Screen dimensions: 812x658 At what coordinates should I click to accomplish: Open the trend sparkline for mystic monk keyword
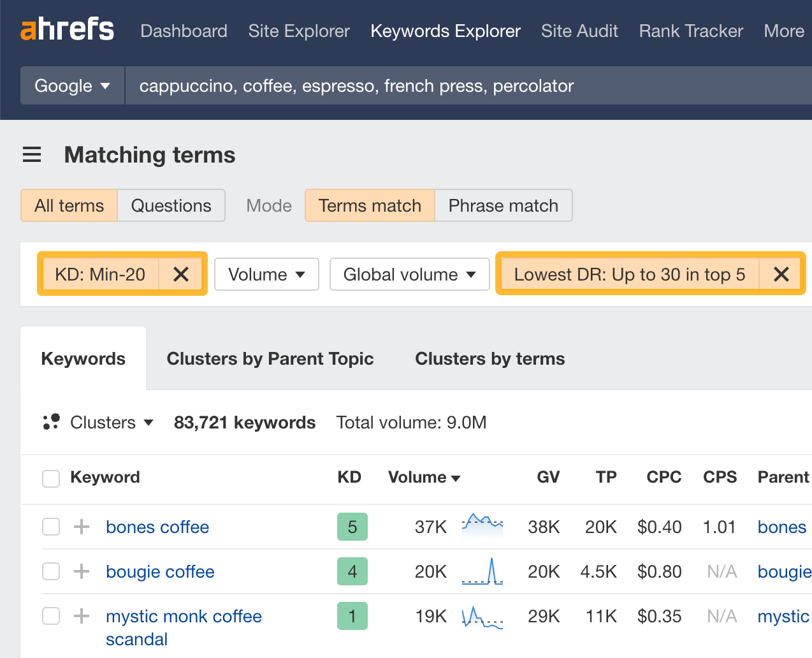pos(482,616)
